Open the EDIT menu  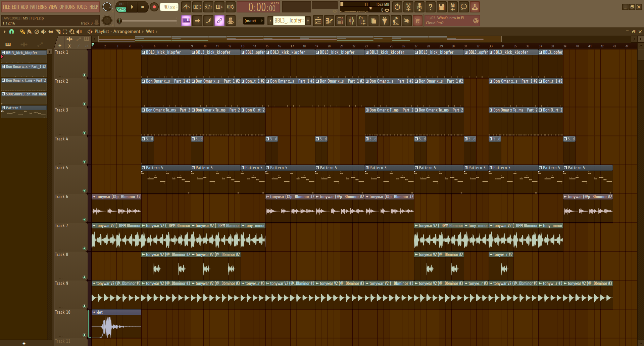click(x=15, y=7)
